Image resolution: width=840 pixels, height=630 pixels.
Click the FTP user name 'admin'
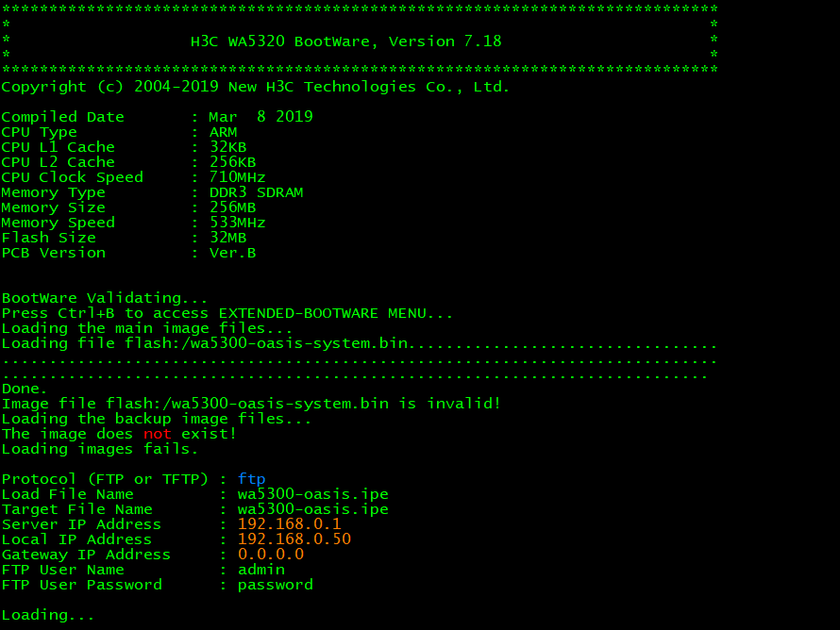click(260, 570)
